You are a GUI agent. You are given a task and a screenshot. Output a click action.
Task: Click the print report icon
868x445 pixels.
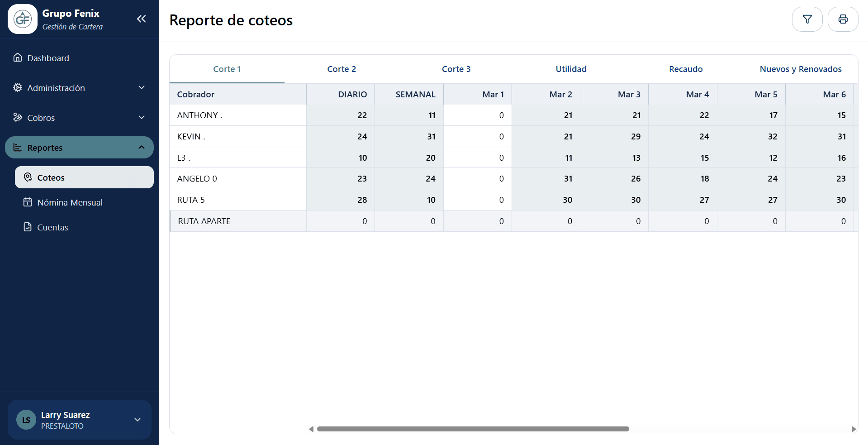[x=843, y=19]
